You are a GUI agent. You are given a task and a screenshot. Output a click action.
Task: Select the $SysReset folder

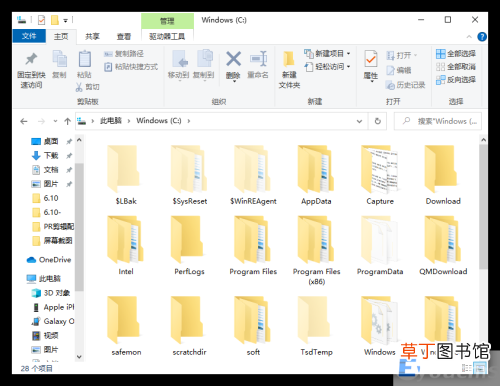(190, 176)
